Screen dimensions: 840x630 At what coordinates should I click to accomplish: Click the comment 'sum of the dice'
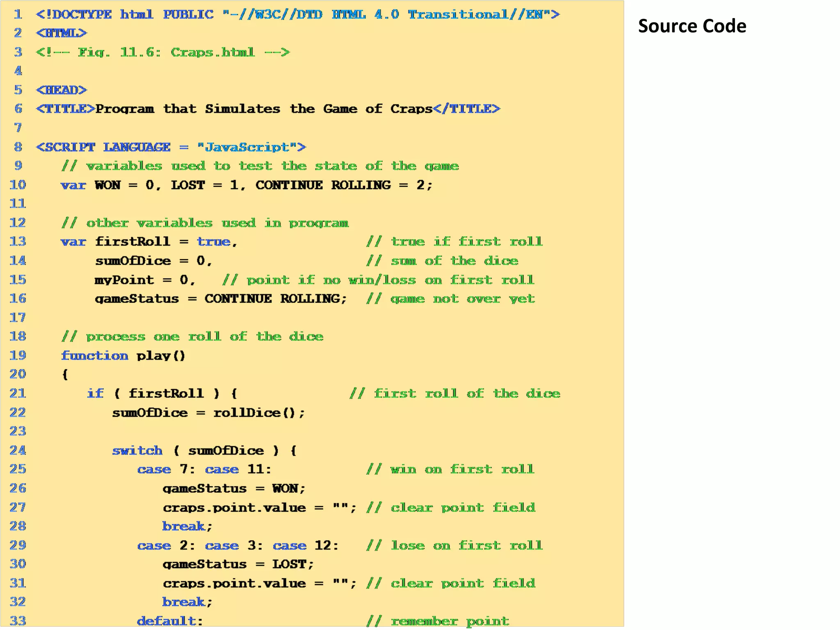tap(442, 261)
